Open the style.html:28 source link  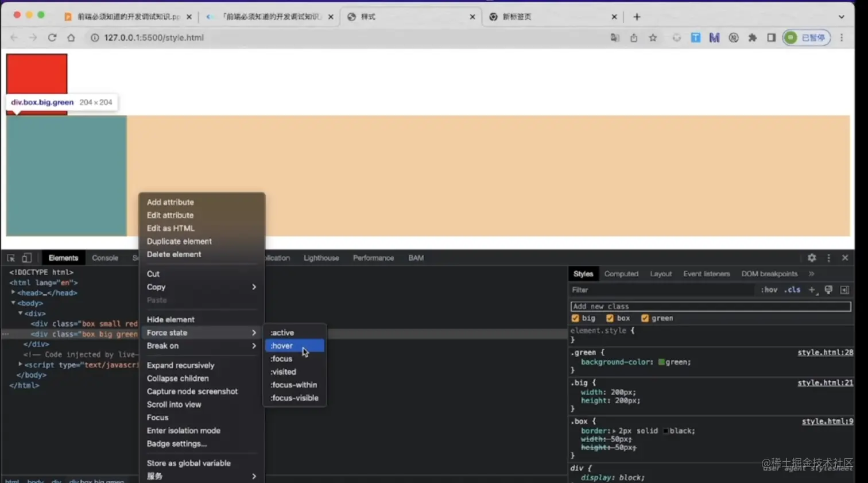coord(825,353)
